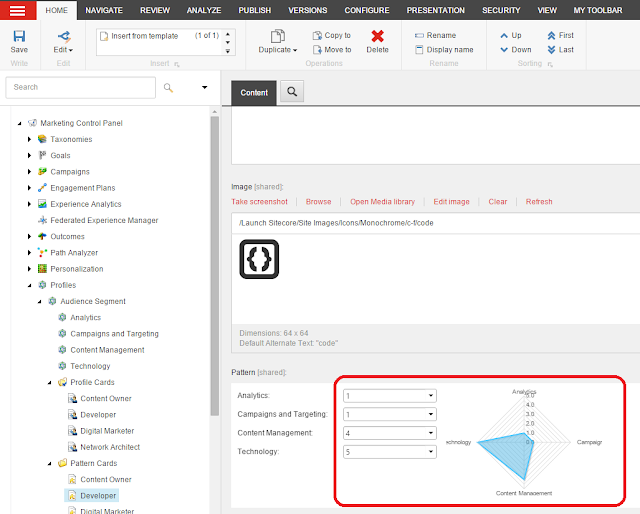Expand the Taxonomies node
The height and width of the screenshot is (514, 640).
[x=29, y=139]
